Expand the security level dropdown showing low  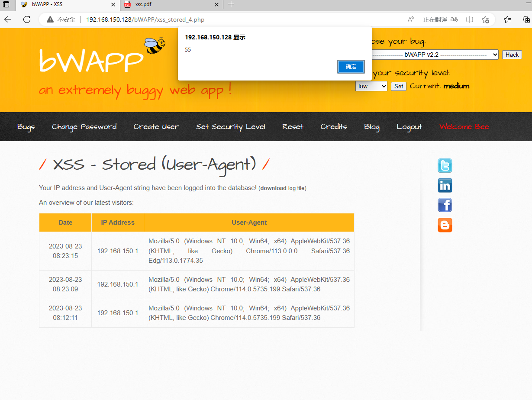[371, 86]
